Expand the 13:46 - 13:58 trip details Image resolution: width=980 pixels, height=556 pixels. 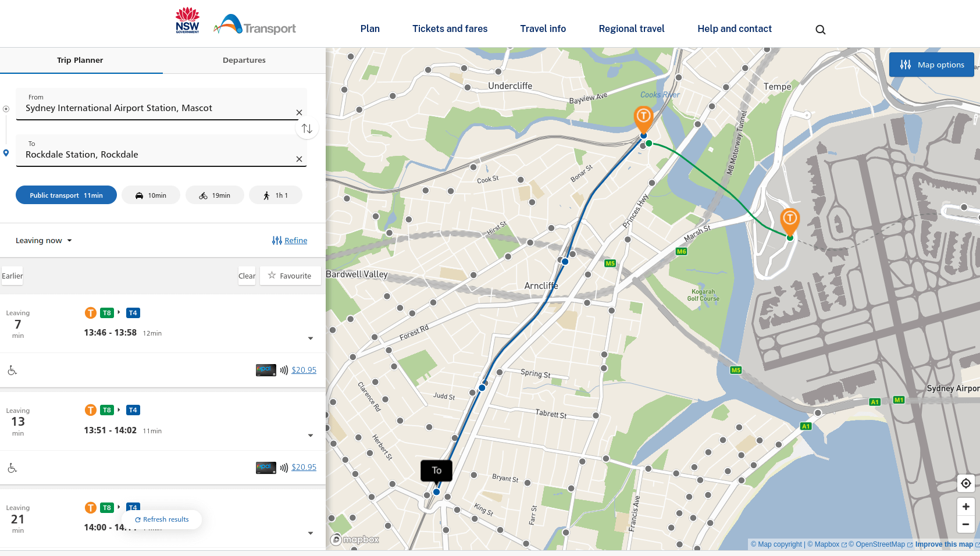[x=310, y=338]
